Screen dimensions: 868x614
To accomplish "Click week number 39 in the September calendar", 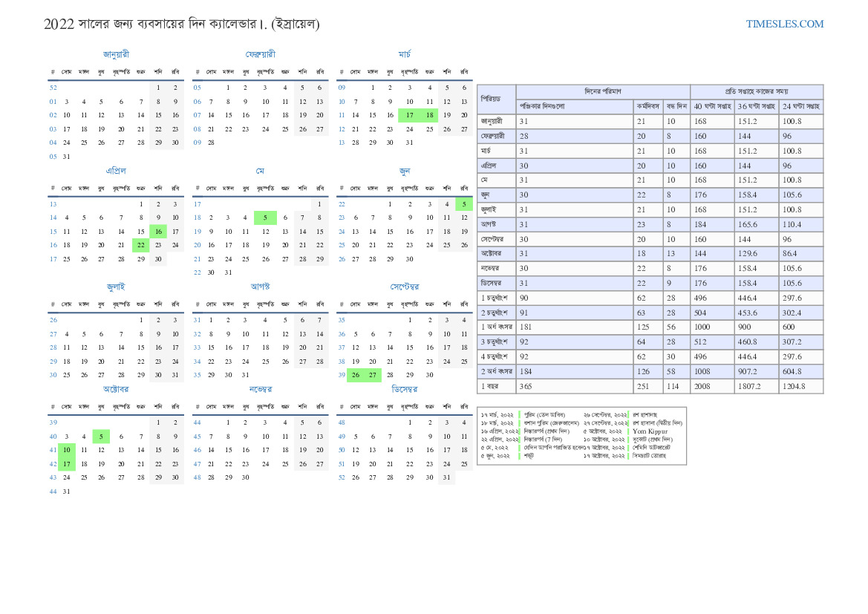I will coord(342,375).
